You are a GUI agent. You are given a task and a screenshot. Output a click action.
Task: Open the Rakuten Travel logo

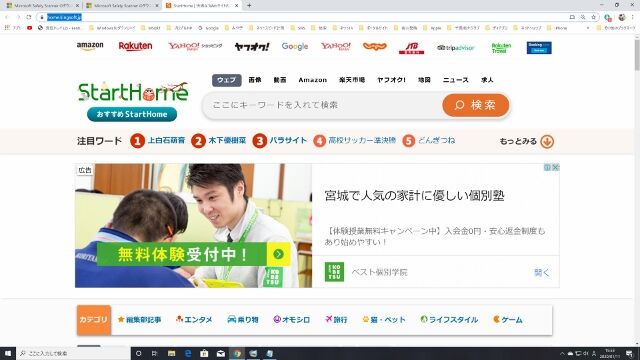pos(501,48)
